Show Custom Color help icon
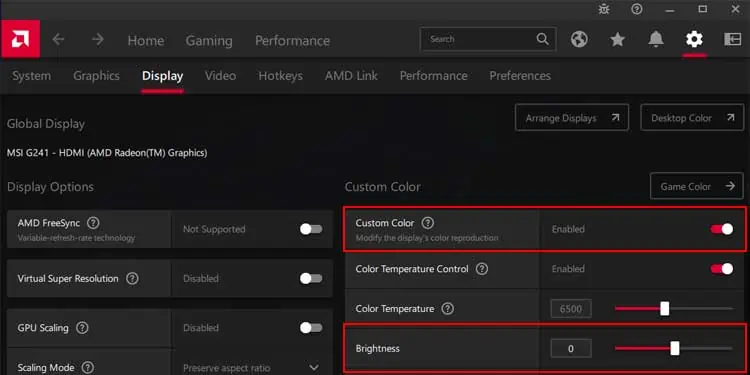The height and width of the screenshot is (375, 750). [428, 223]
